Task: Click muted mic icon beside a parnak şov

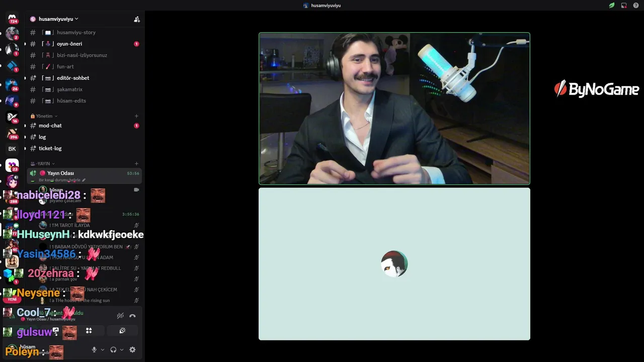Action: [136, 279]
